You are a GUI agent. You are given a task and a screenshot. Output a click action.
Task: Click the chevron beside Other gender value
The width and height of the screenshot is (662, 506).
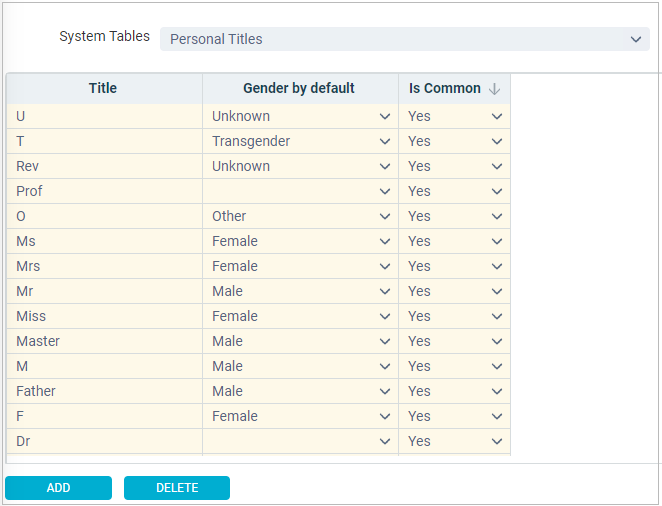click(x=385, y=216)
